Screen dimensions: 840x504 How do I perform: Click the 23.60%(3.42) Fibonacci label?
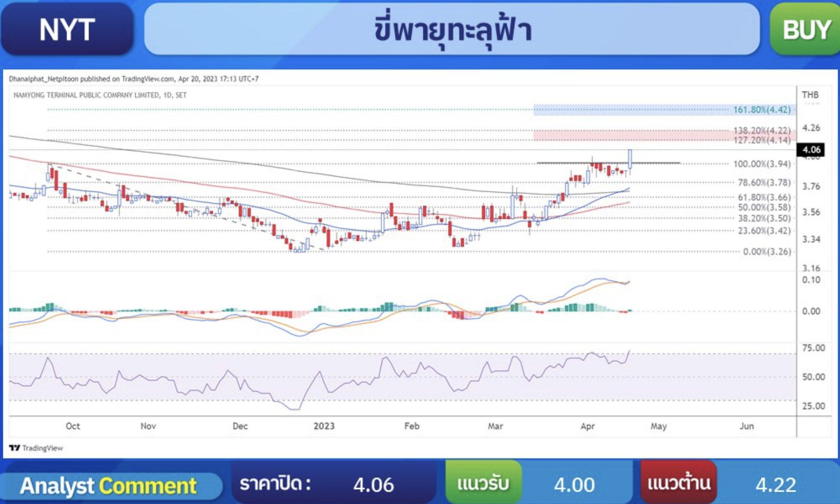pos(764,231)
